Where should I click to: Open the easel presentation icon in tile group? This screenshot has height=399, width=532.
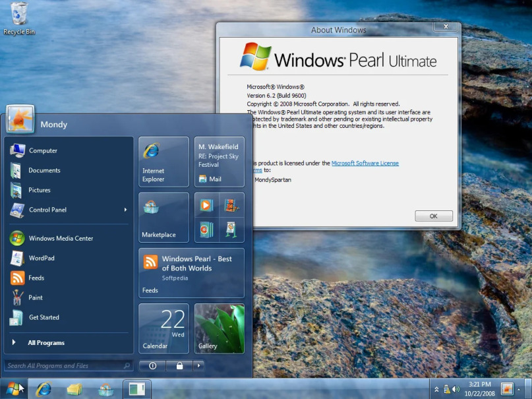click(232, 230)
